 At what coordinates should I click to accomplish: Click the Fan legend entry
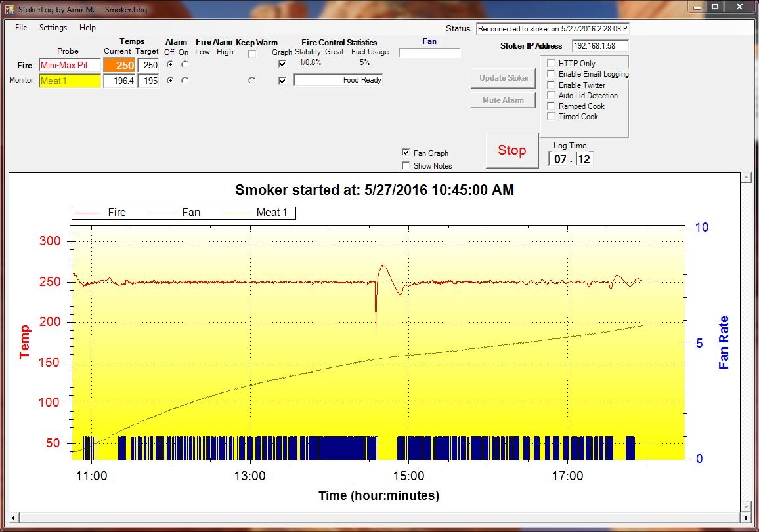click(x=175, y=213)
